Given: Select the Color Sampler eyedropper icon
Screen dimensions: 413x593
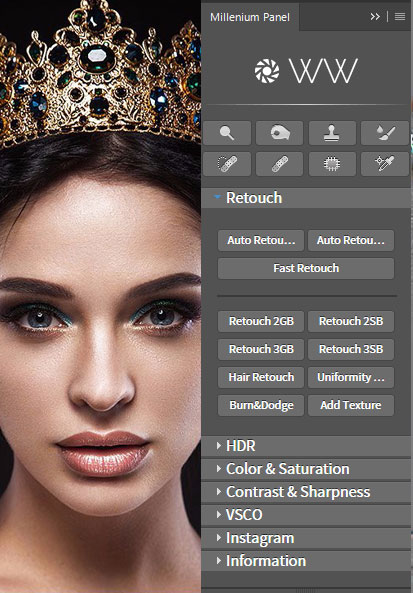Looking at the screenshot, I should click(385, 164).
